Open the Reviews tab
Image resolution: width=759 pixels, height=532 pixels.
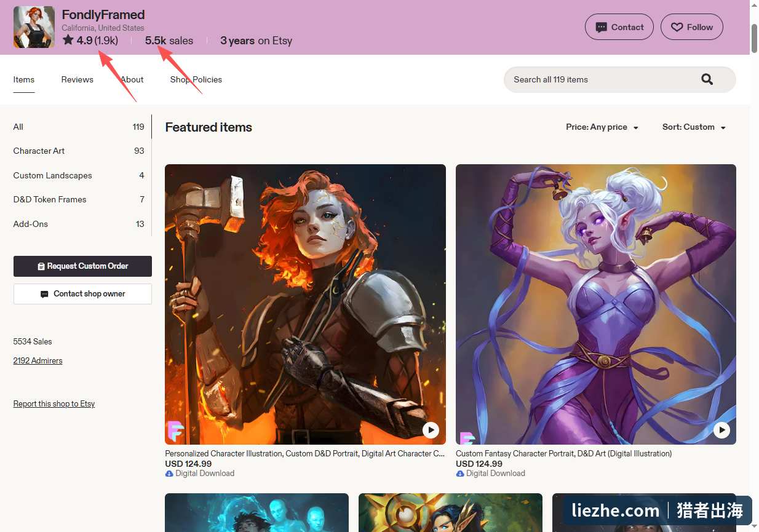77,79
